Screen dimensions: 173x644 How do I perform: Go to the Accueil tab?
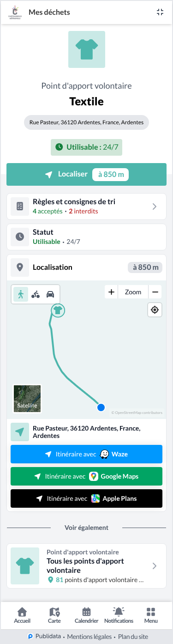pyautogui.click(x=22, y=615)
